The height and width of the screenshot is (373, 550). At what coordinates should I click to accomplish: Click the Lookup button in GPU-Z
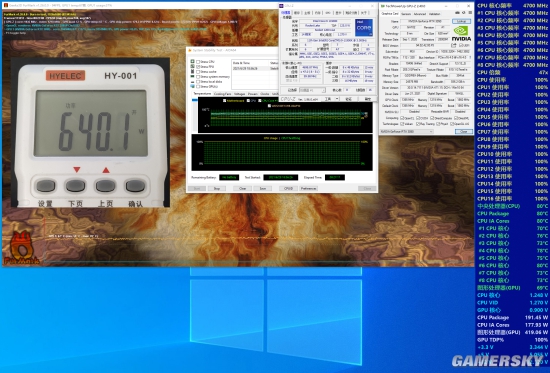[461, 21]
